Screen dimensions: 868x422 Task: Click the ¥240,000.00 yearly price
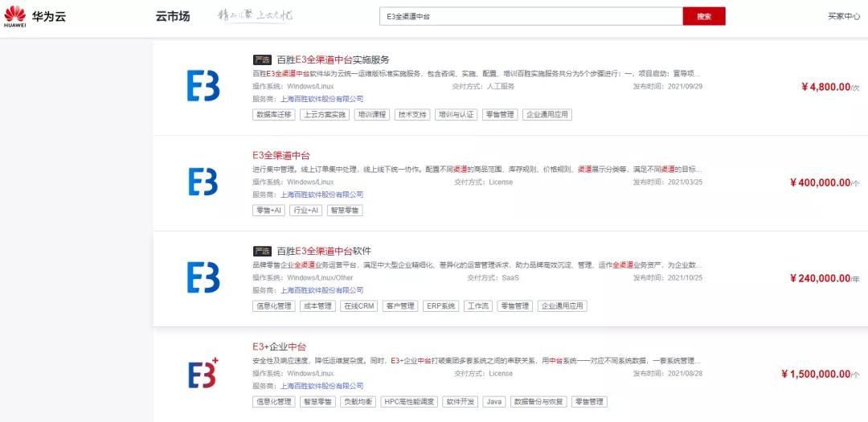tap(825, 278)
